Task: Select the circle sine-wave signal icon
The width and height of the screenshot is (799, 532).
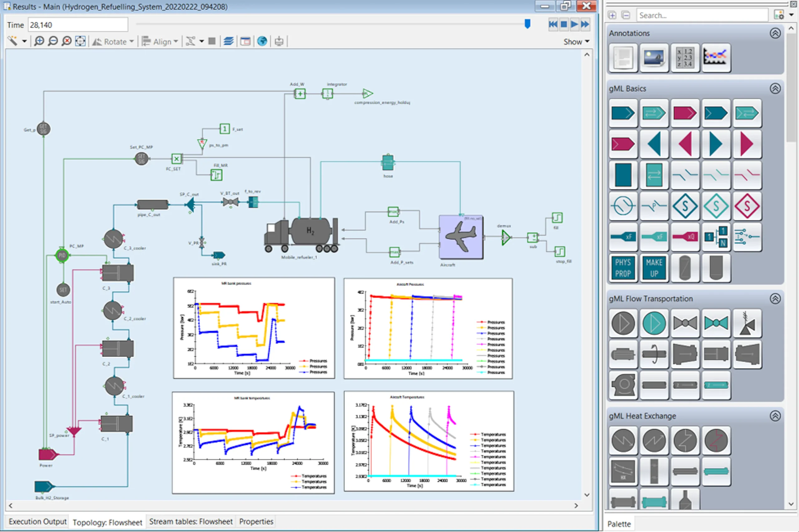Action: (623, 206)
